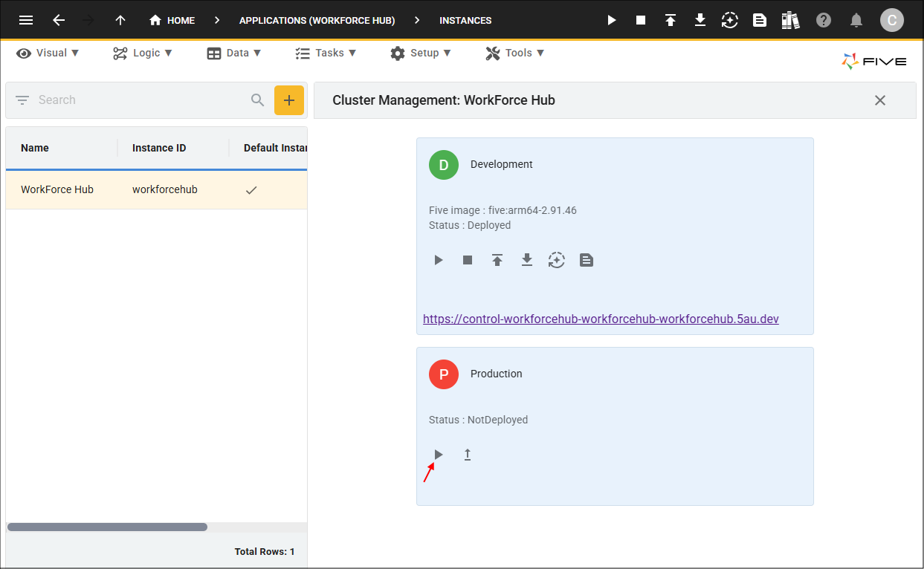Click the Status : NotDeployed text
Screen dimensions: 924x569
pyautogui.click(x=478, y=420)
